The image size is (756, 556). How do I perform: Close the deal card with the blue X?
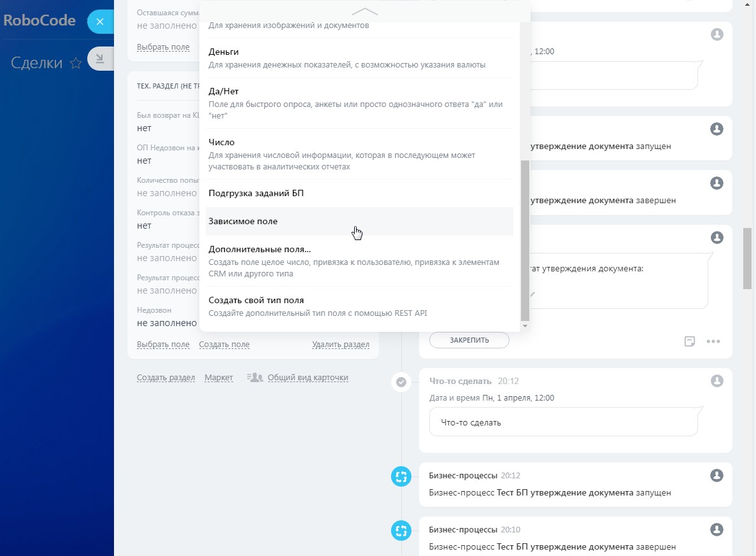pos(99,22)
